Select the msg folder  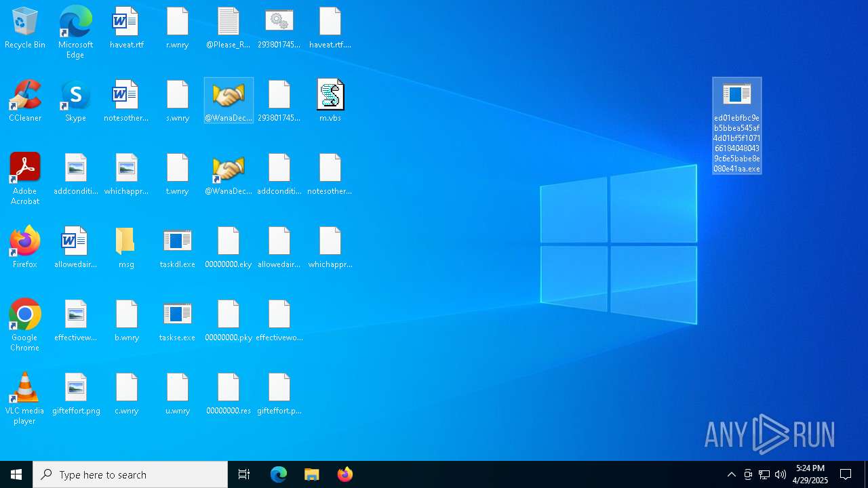click(126, 248)
